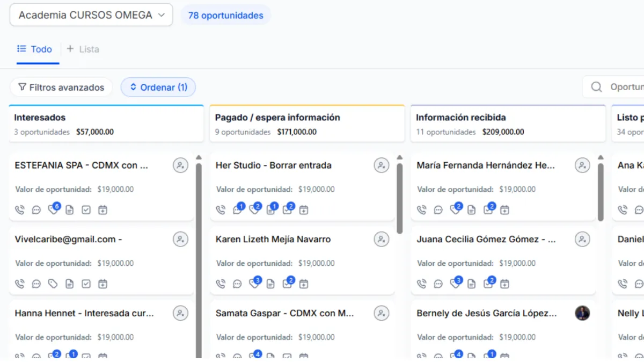Viewport: 644px width, 362px height.
Task: Click owner icon on Hanna Hennet card
Action: 180,313
